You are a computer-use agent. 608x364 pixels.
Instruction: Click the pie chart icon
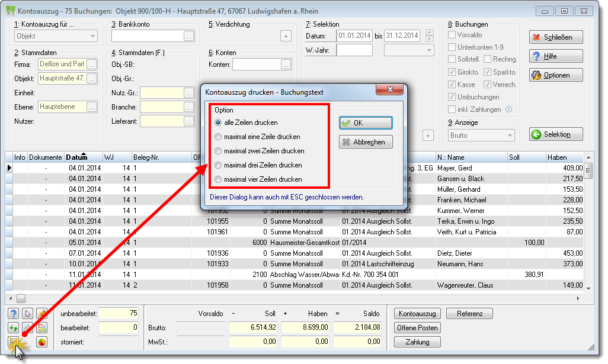pyautogui.click(x=42, y=342)
